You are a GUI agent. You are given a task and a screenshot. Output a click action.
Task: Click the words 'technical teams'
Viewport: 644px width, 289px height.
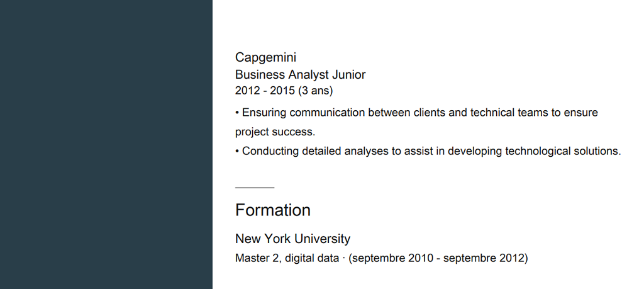coord(509,113)
